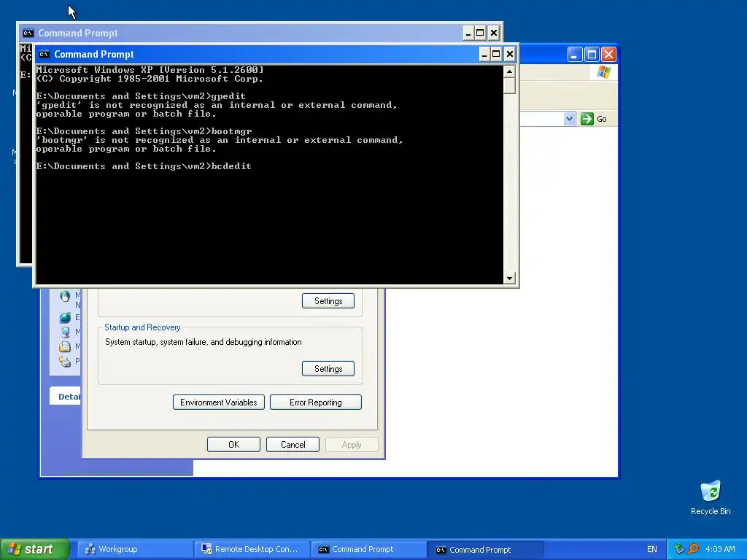The width and height of the screenshot is (747, 560).
Task: Switch to Workgroup taskbar button
Action: click(x=135, y=550)
